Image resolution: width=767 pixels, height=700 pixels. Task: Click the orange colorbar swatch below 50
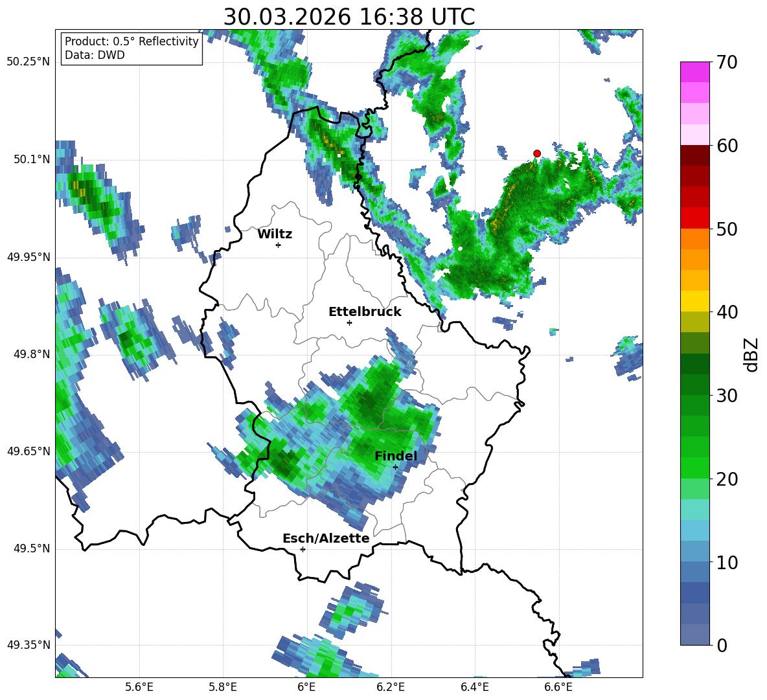click(694, 239)
